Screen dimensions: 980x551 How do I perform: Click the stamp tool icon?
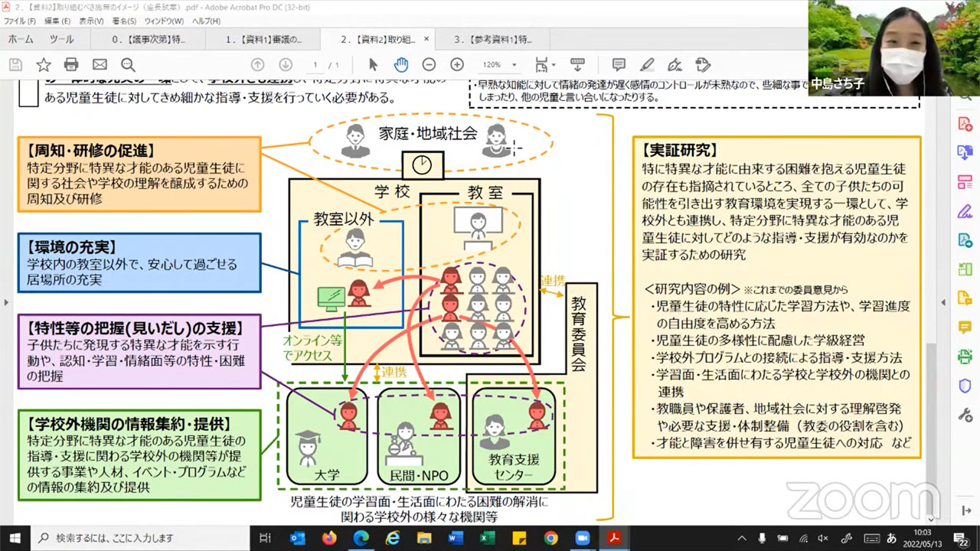click(703, 65)
